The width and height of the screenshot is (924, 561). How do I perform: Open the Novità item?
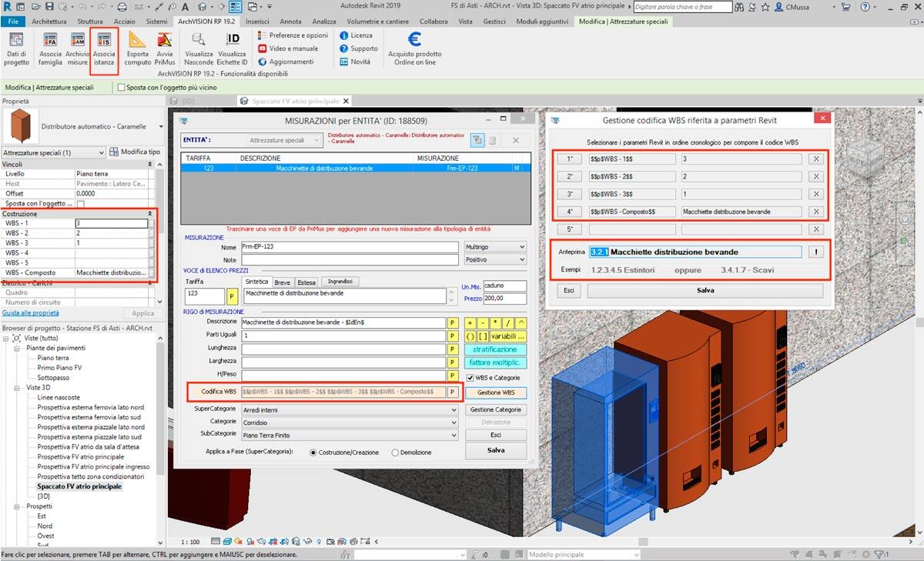point(355,62)
